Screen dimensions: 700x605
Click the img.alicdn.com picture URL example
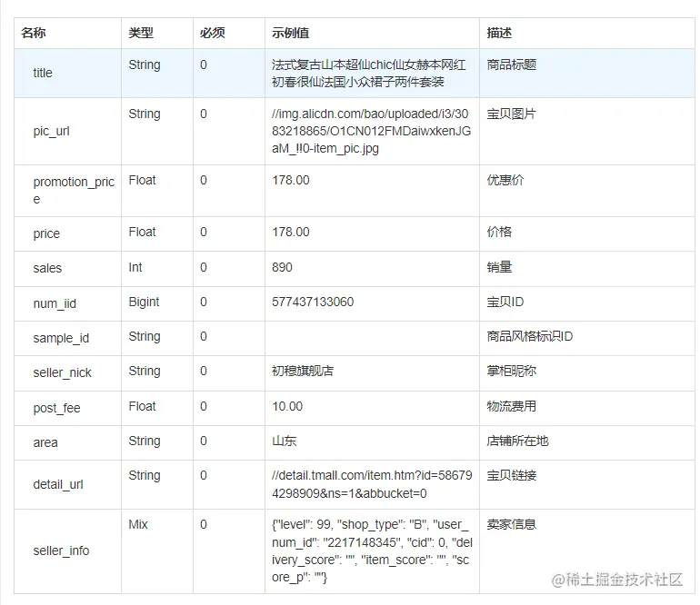point(372,131)
